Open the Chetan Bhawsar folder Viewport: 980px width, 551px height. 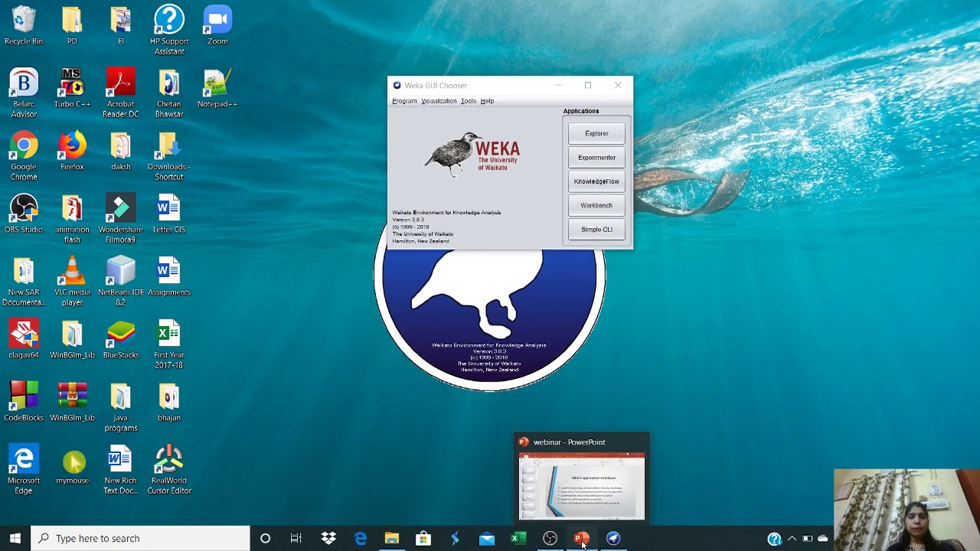tap(169, 93)
